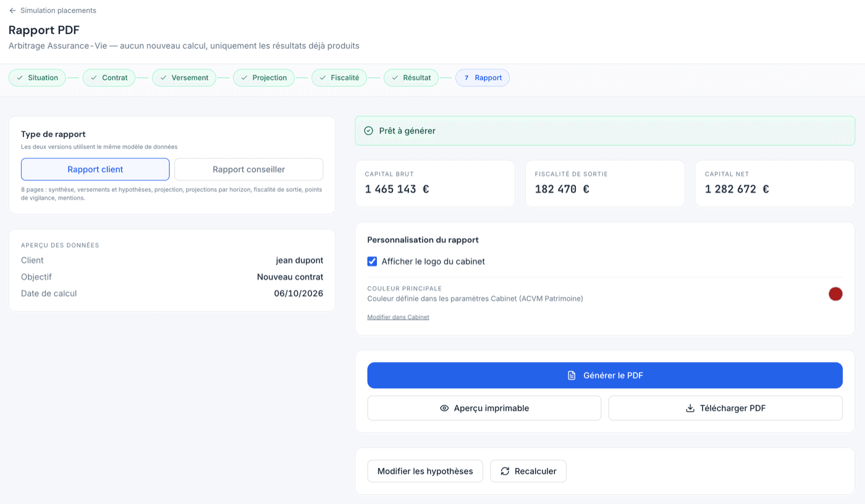Select step 7 Rapport
The image size is (865, 504).
pyautogui.click(x=483, y=78)
